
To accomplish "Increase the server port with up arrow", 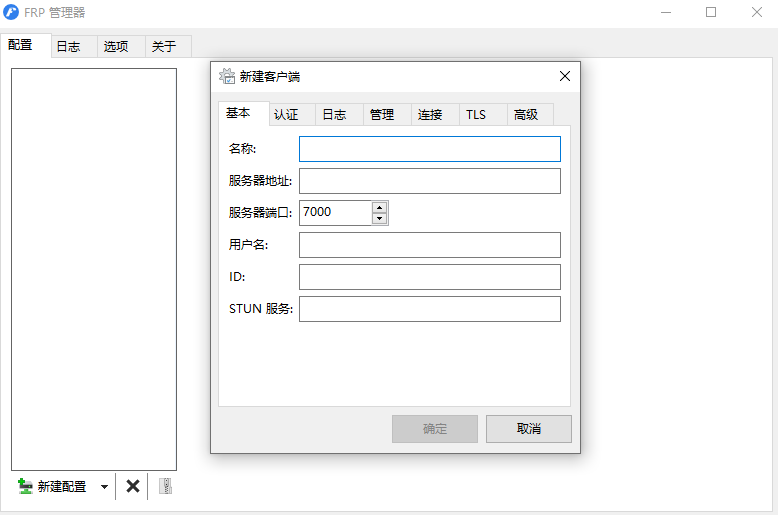I will (x=380, y=207).
